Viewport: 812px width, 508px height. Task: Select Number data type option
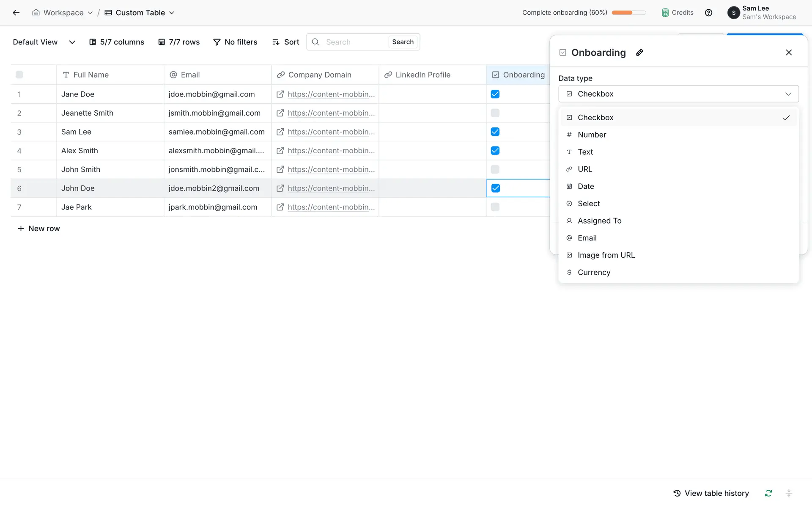pyautogui.click(x=592, y=135)
